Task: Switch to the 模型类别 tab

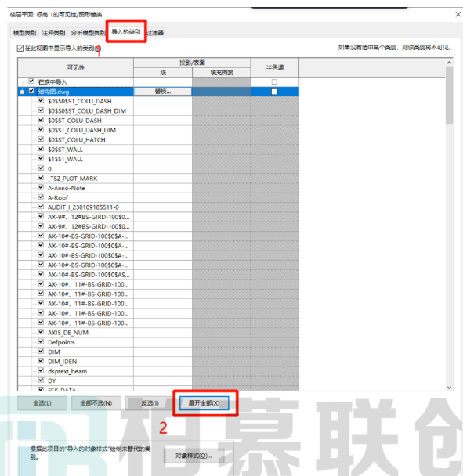Action: [x=24, y=32]
